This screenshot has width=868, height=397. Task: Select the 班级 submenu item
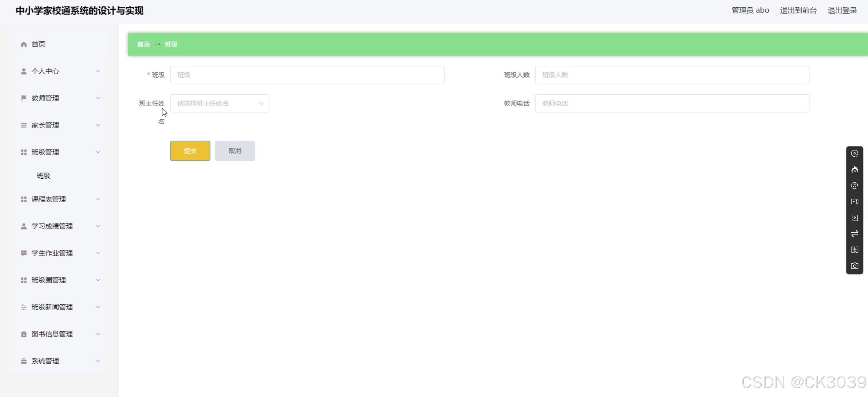[x=43, y=175]
